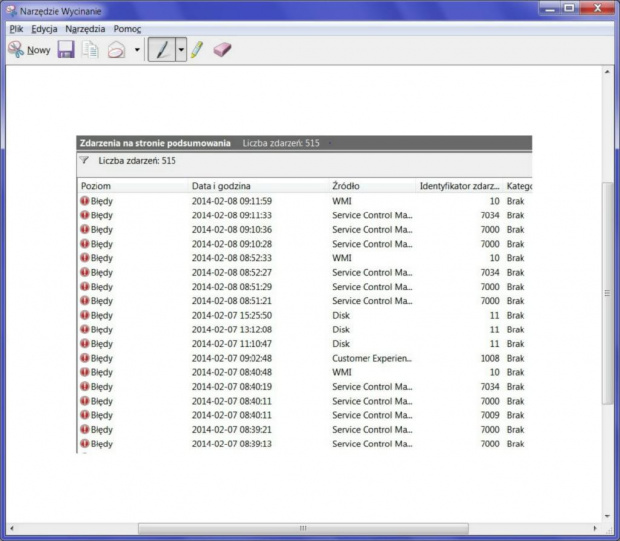Click the horizontal scrollbar left arrow
Screen dimensions: 620x541
tap(12, 528)
